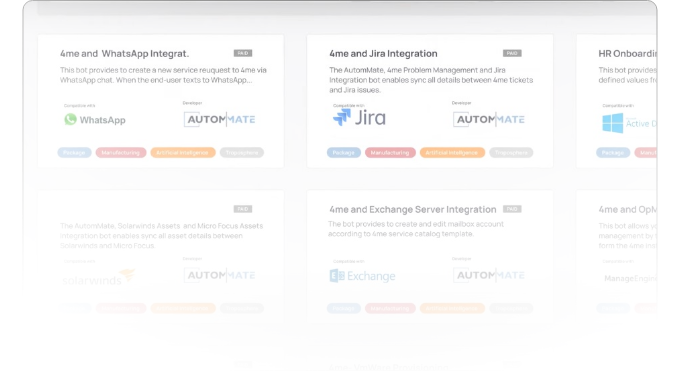Open the HR Onboarding card title
This screenshot has height=371, width=680.
tap(628, 54)
